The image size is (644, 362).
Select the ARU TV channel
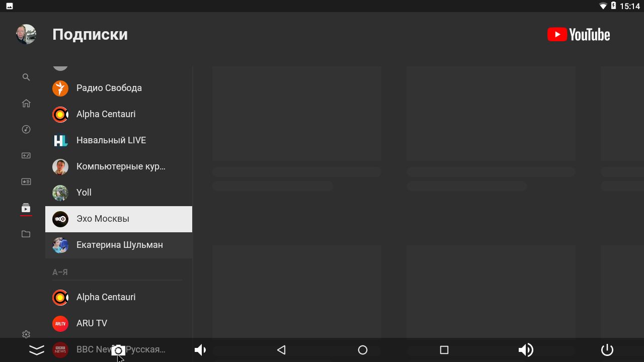click(x=119, y=323)
